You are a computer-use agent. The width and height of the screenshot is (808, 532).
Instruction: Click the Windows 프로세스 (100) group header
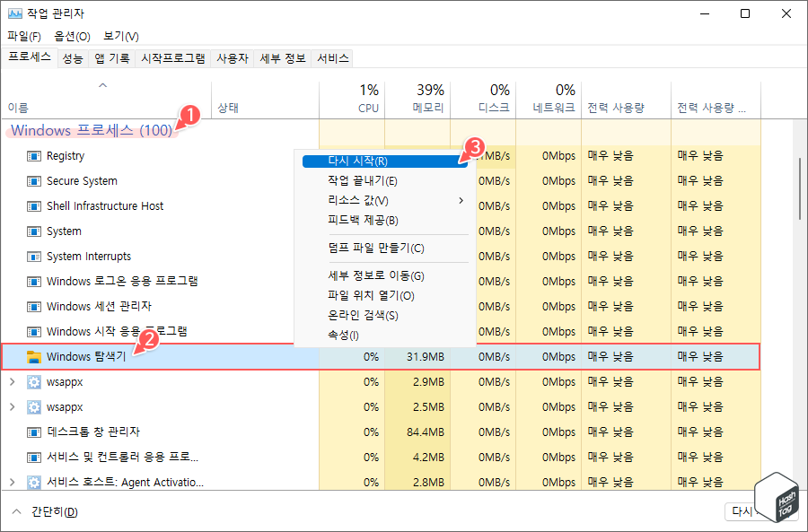point(92,131)
